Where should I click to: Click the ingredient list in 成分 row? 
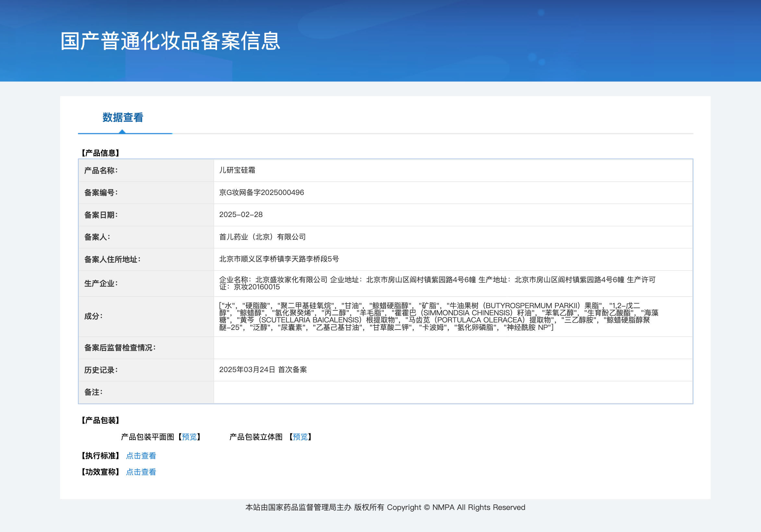(438, 317)
